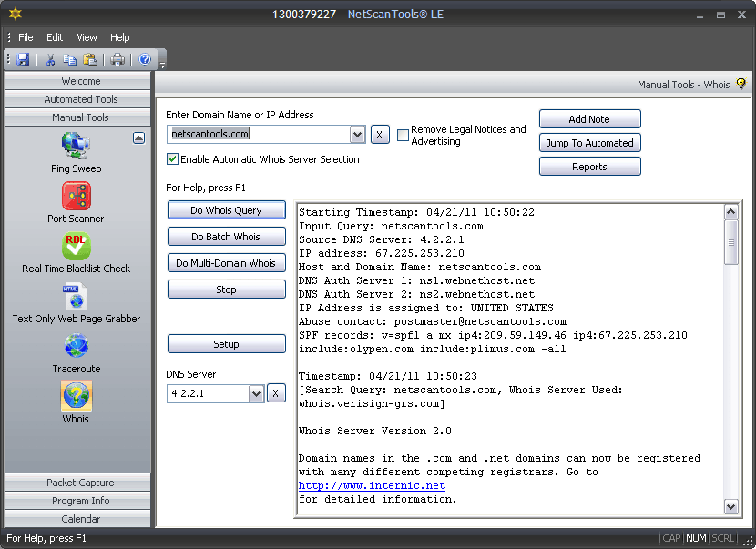Screen dimensions: 756x549
Task: Click the toolbar options overflow arrow
Action: click(x=162, y=65)
